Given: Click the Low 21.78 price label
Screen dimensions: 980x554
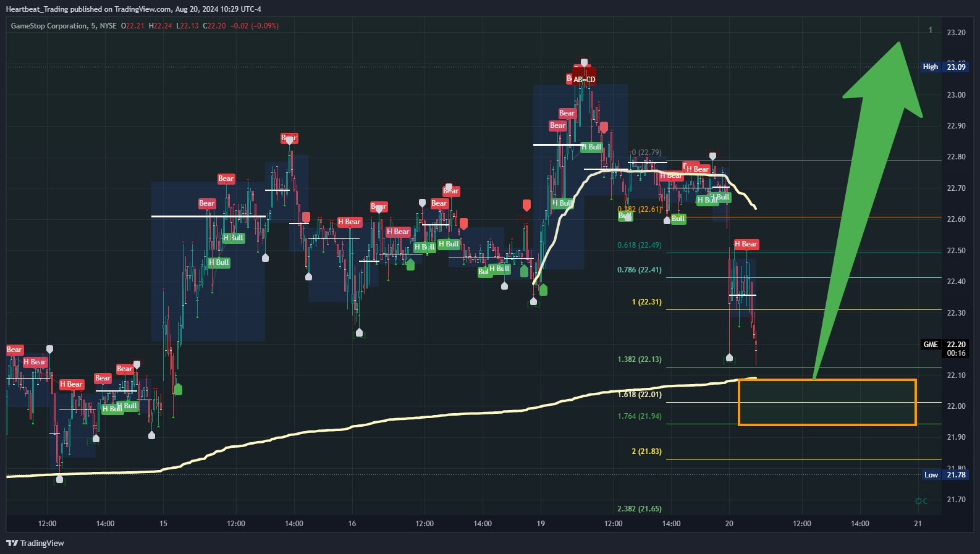Looking at the screenshot, I should pyautogui.click(x=944, y=475).
